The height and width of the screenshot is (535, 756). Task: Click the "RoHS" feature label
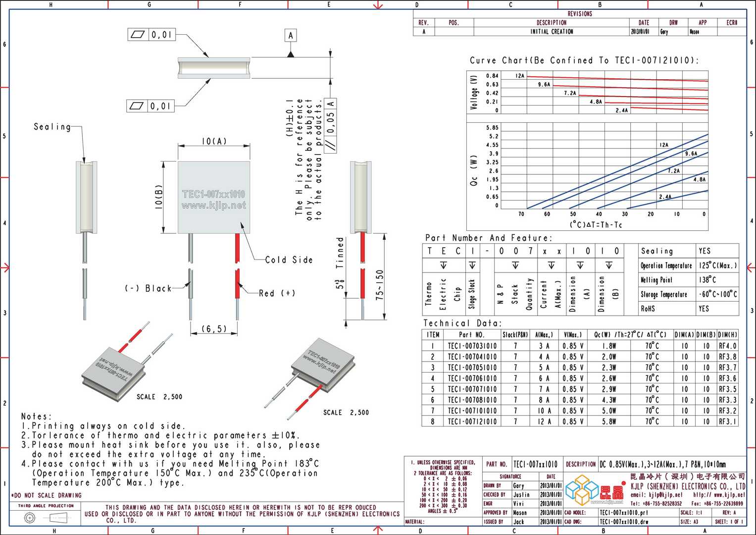point(648,309)
